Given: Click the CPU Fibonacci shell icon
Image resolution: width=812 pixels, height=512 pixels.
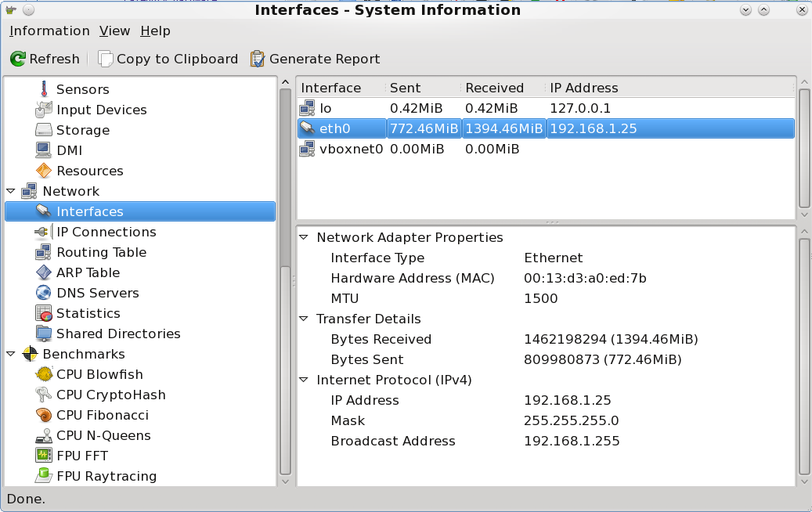Looking at the screenshot, I should (44, 415).
